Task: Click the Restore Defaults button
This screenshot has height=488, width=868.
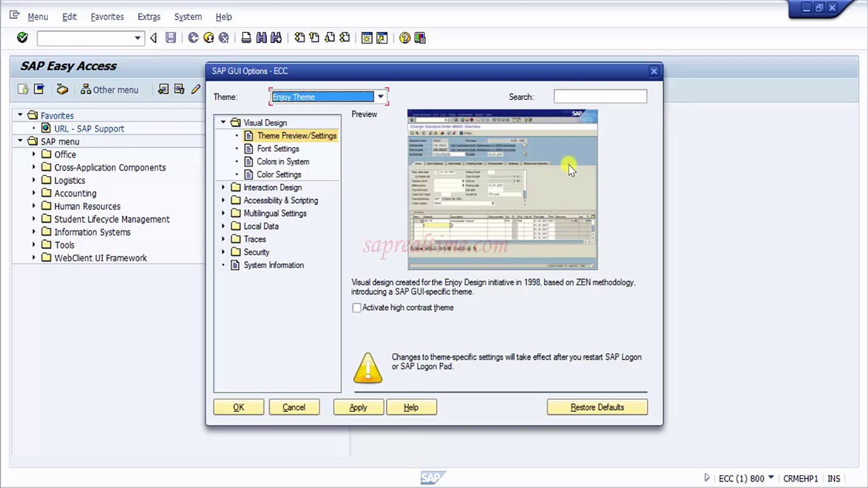Action: click(x=597, y=407)
